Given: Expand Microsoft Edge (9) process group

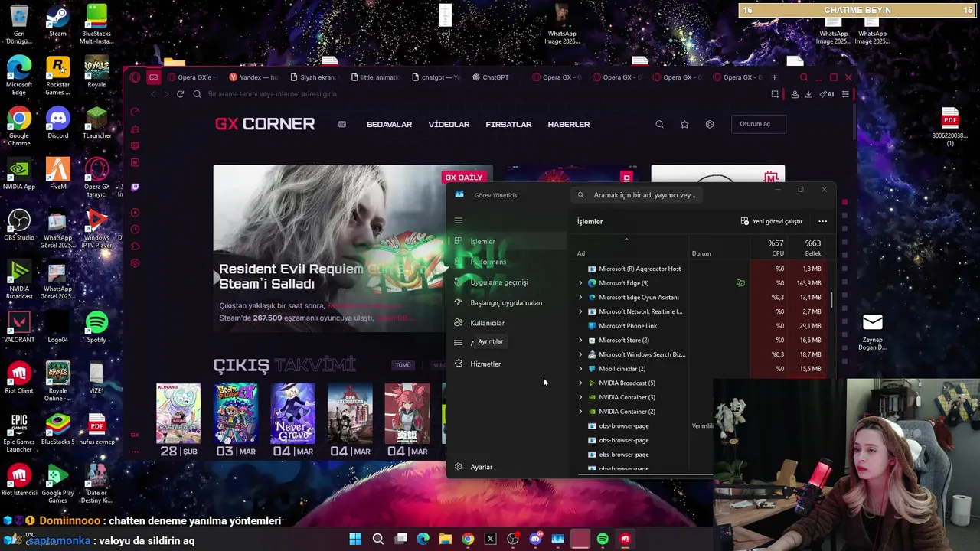Looking at the screenshot, I should [x=580, y=283].
